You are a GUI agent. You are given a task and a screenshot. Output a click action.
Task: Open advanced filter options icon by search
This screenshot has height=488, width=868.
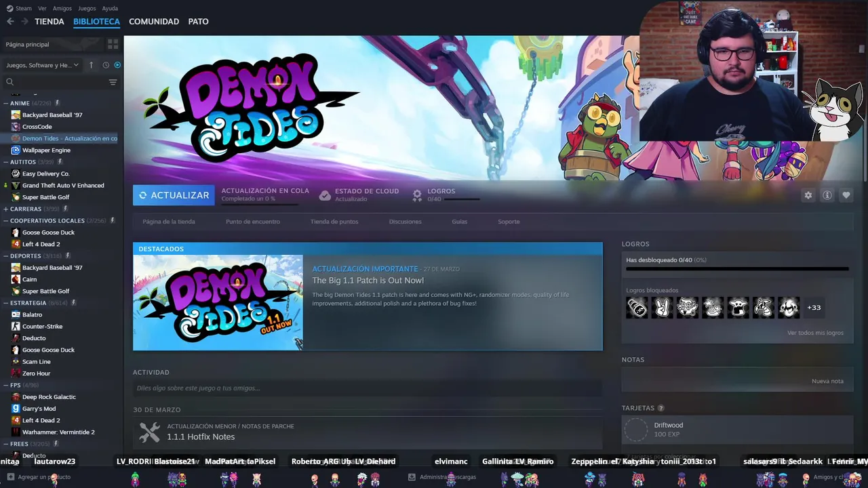113,82
